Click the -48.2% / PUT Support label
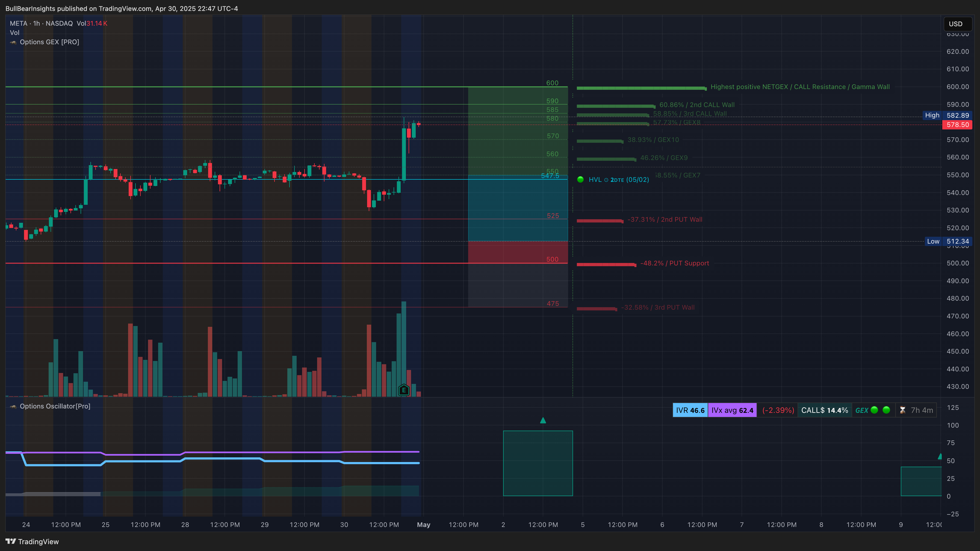980x551 pixels. [x=675, y=263]
